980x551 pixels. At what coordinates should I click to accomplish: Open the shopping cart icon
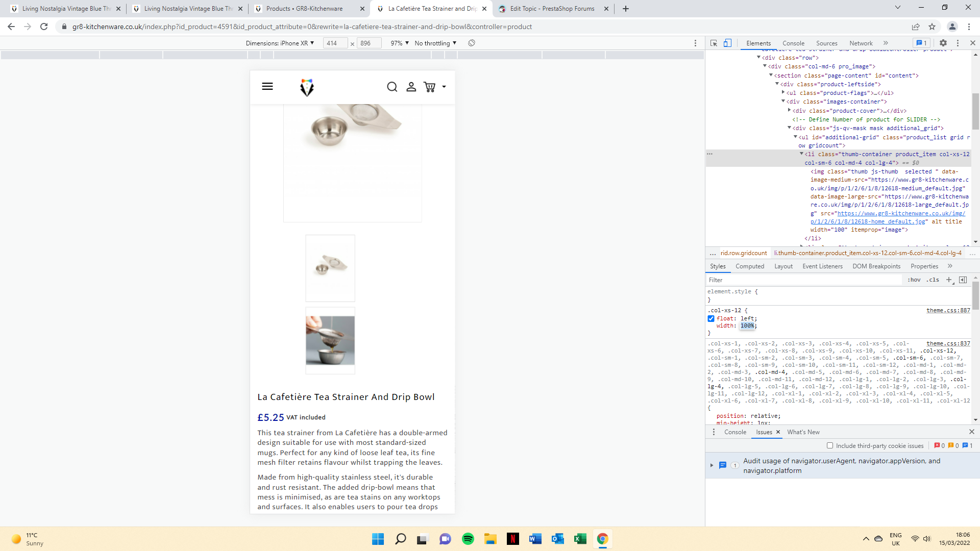430,87
